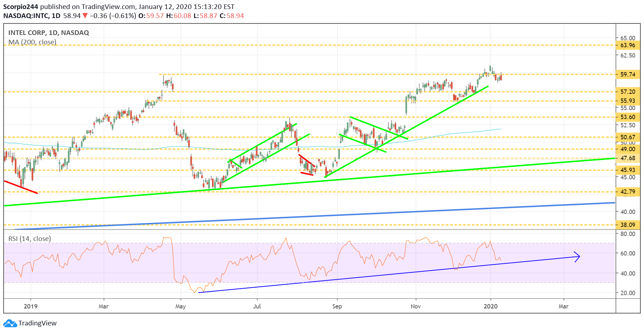This screenshot has height=333, width=644.
Task: Click the O:59.57 open value
Action: click(x=151, y=16)
